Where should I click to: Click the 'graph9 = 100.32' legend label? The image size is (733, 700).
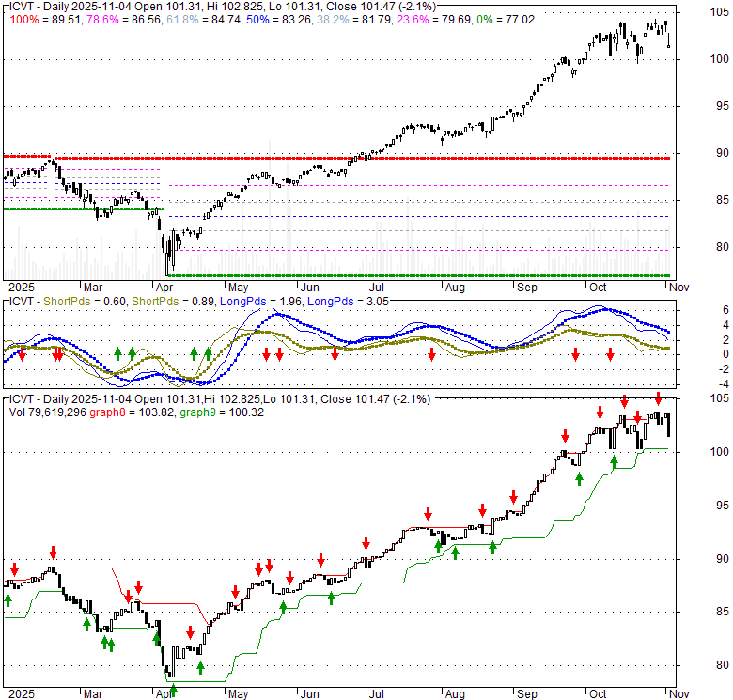[222, 412]
